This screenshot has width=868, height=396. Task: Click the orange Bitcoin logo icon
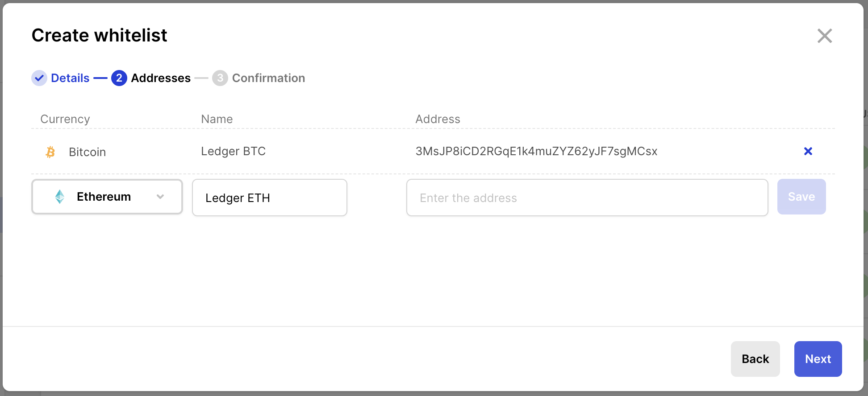click(x=50, y=152)
